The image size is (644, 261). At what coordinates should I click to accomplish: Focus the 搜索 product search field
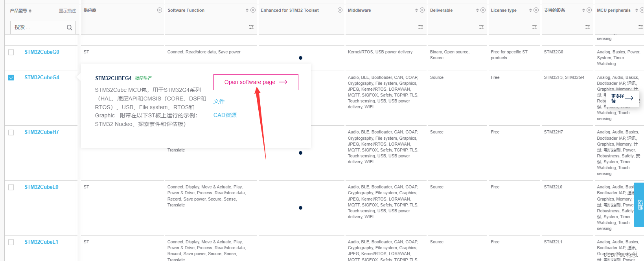43,27
